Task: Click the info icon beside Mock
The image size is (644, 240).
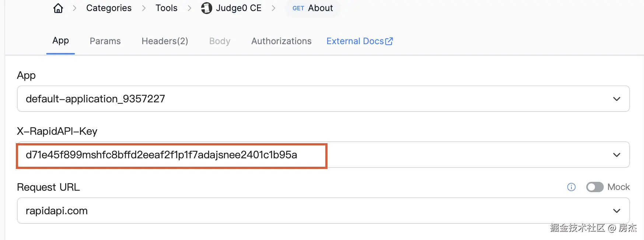Action: 571,187
